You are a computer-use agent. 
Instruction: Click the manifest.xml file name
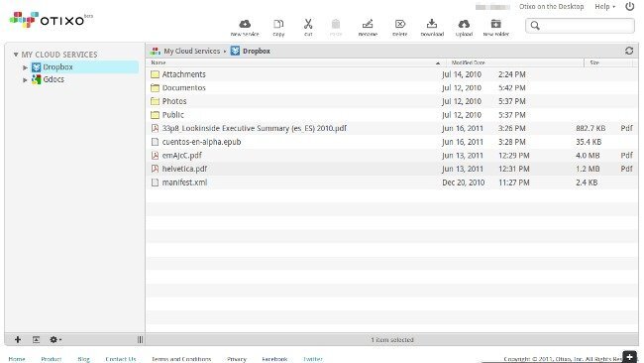pyautogui.click(x=185, y=182)
